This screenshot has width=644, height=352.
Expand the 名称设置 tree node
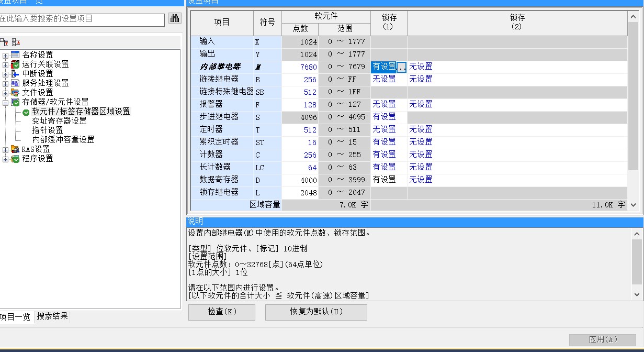[x=5, y=55]
